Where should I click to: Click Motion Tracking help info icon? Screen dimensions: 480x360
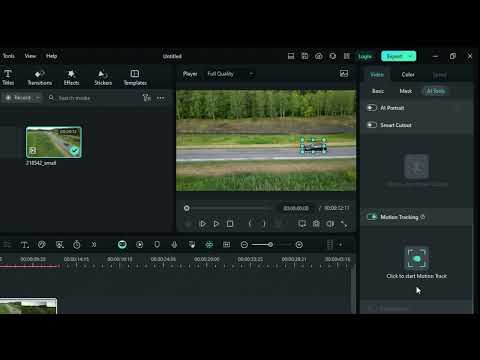point(423,217)
